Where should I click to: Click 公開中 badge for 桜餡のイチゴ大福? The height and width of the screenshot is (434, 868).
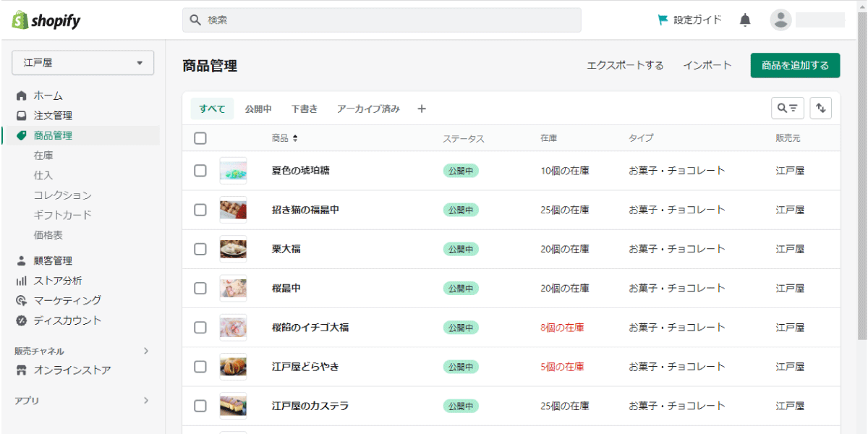coord(461,327)
